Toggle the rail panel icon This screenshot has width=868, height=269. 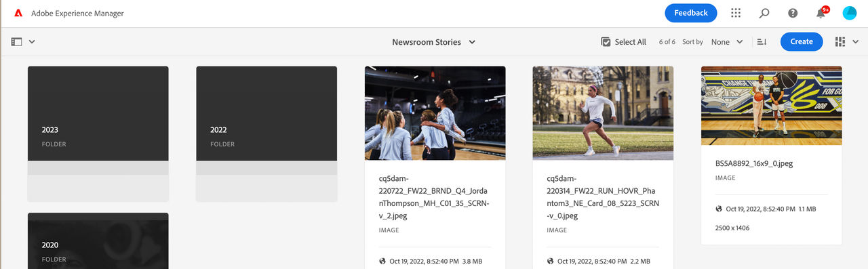17,41
